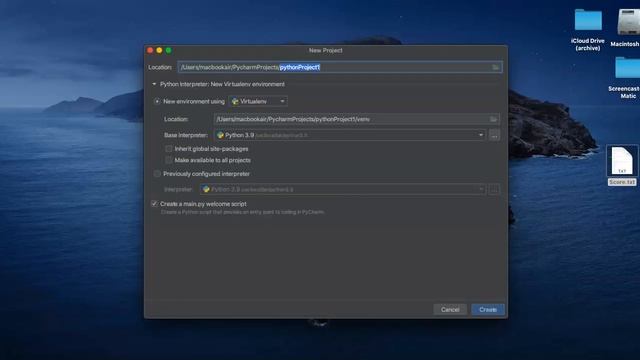The image size is (640, 360).
Task: Click the virtualenv Location path field
Action: [x=356, y=119]
